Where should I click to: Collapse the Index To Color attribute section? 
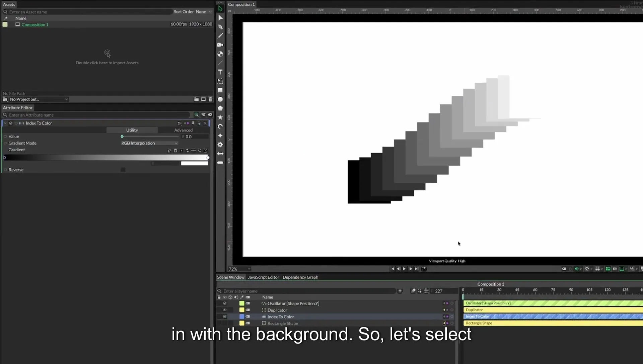[x=5, y=123]
